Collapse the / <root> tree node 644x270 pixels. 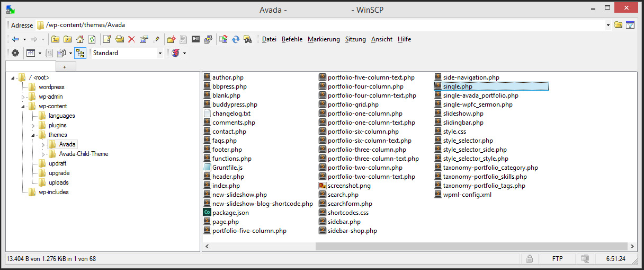[x=12, y=77]
